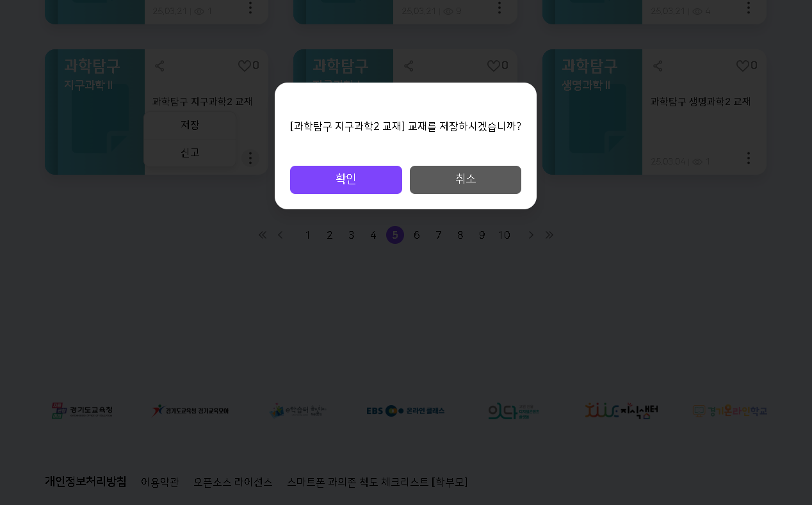This screenshot has width=812, height=505.
Task: Select 저장 from the context menu
Action: click(190, 125)
